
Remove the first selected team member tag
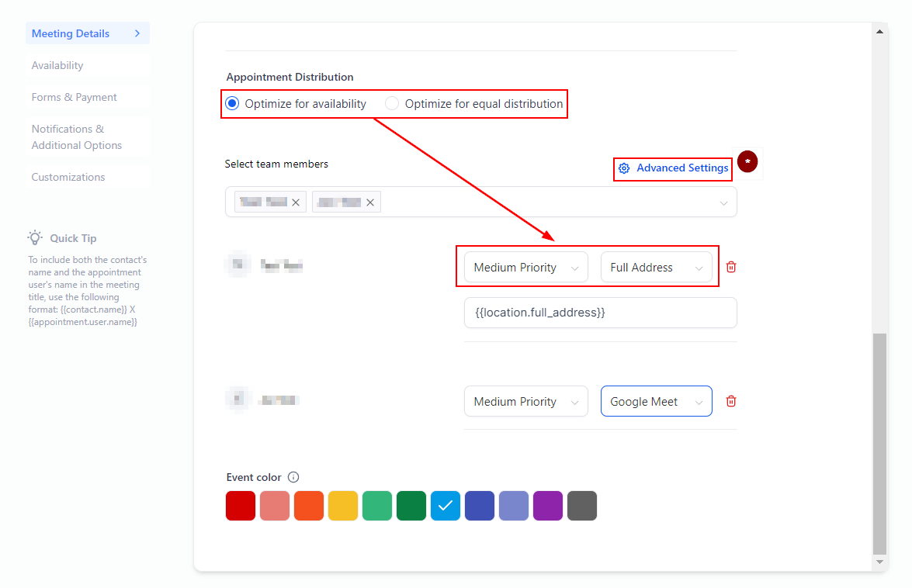pos(296,202)
